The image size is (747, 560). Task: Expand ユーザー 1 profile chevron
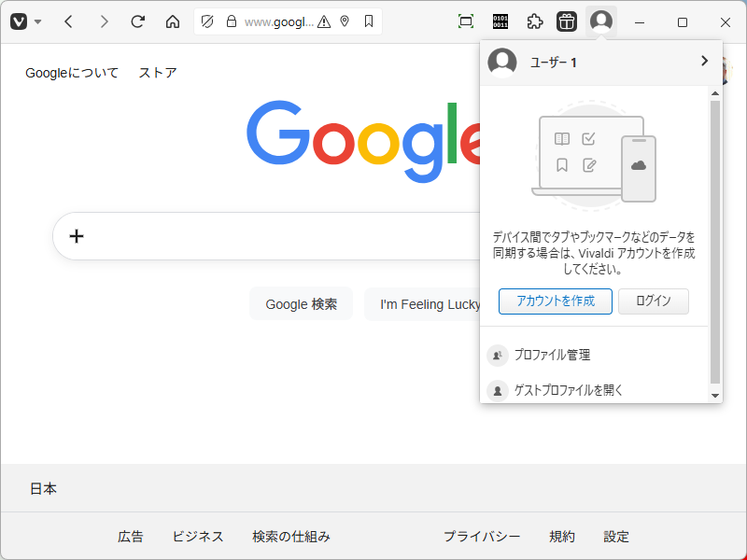coord(705,61)
